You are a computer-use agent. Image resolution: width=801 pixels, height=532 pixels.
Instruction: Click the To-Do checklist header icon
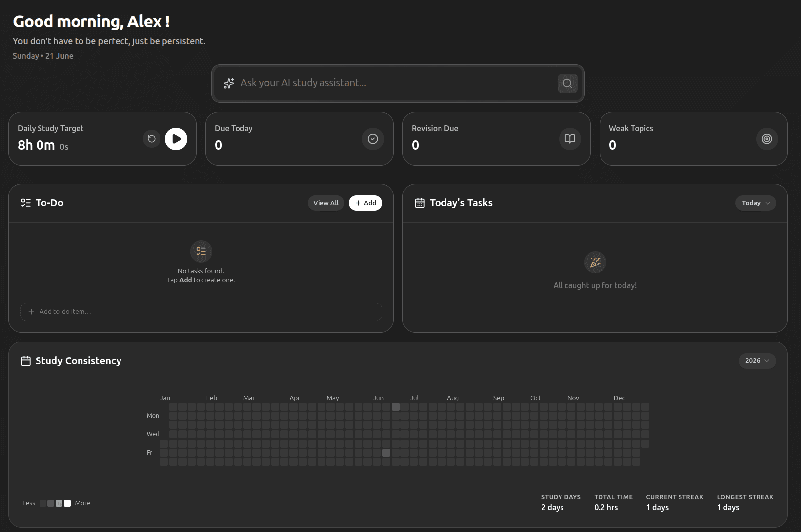(x=26, y=203)
